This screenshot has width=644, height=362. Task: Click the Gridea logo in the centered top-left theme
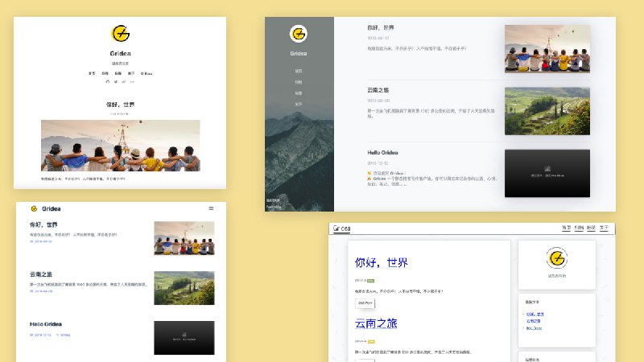(x=120, y=34)
